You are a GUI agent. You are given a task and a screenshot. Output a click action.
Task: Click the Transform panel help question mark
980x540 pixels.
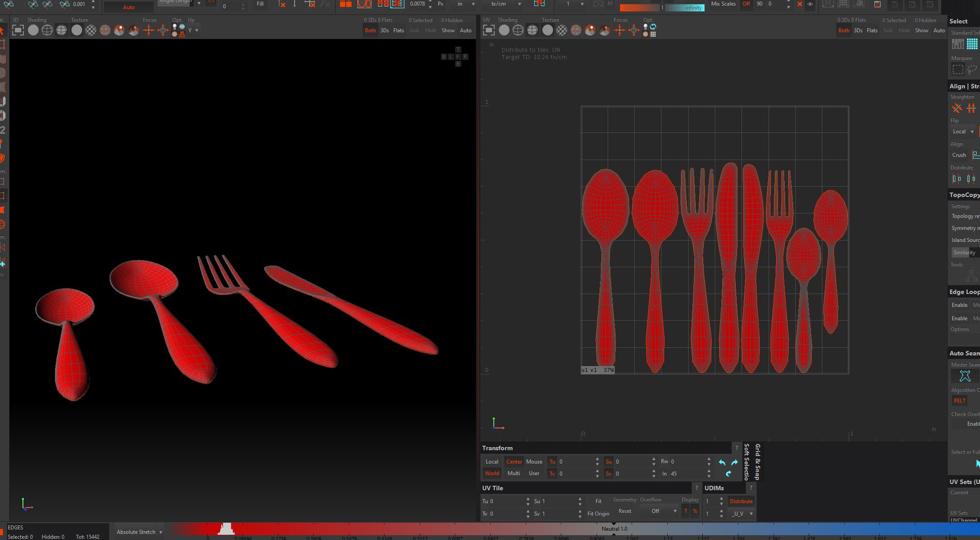click(x=736, y=448)
